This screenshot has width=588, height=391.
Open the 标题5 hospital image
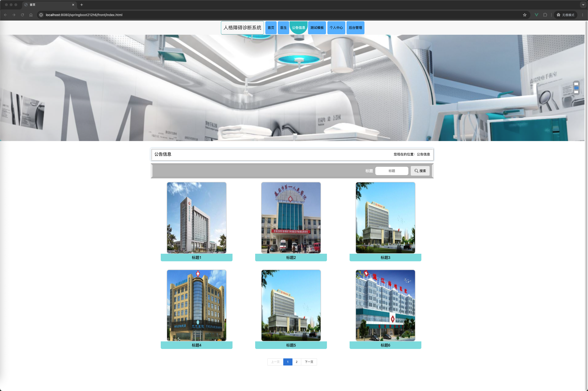(x=291, y=305)
